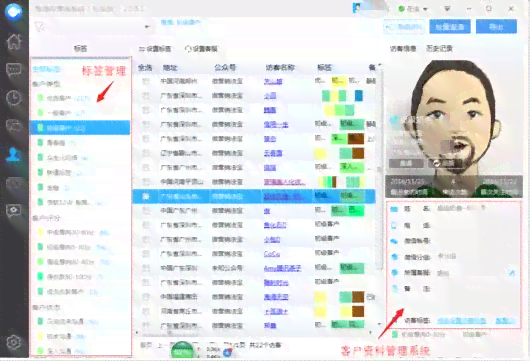
Task: Sort by the 地址 column header
Action: pos(170,68)
